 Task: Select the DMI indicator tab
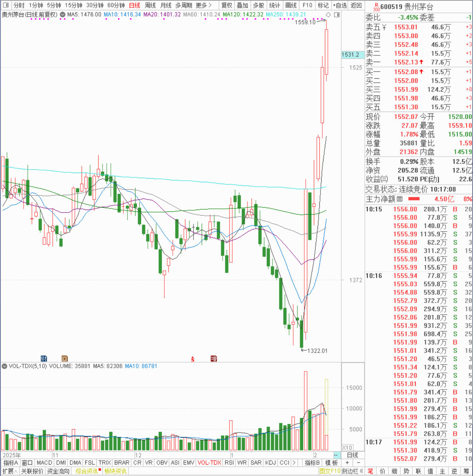pos(61,463)
